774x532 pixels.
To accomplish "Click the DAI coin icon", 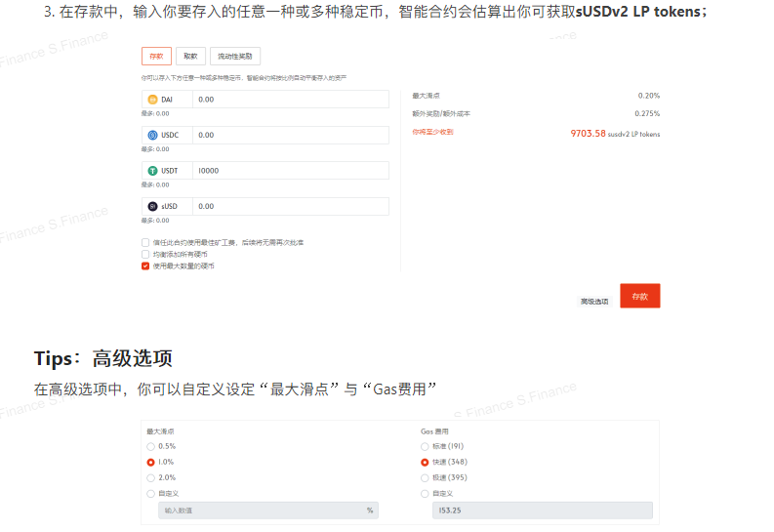I will coord(152,100).
